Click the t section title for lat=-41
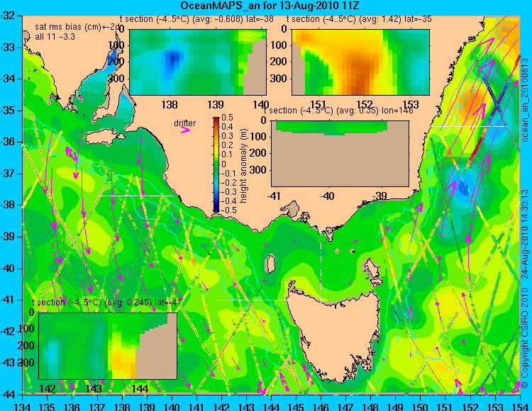 [106, 303]
